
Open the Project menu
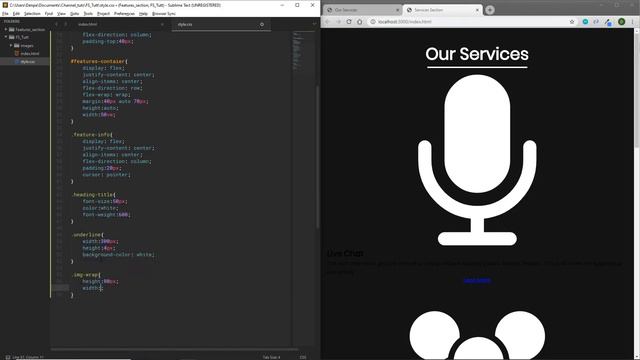[x=103, y=13]
